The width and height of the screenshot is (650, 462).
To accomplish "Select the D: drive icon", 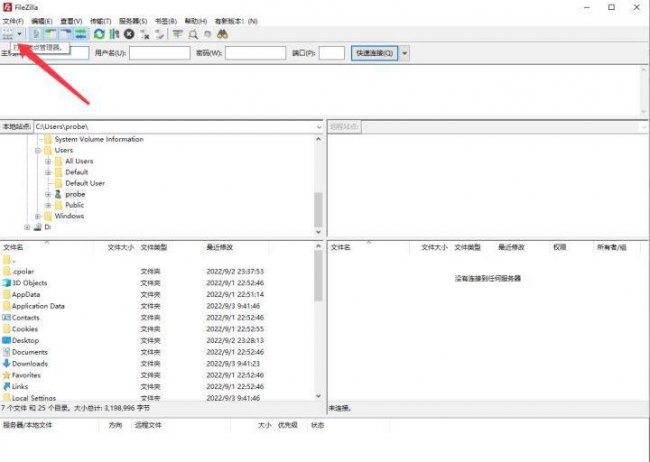I will 38,227.
